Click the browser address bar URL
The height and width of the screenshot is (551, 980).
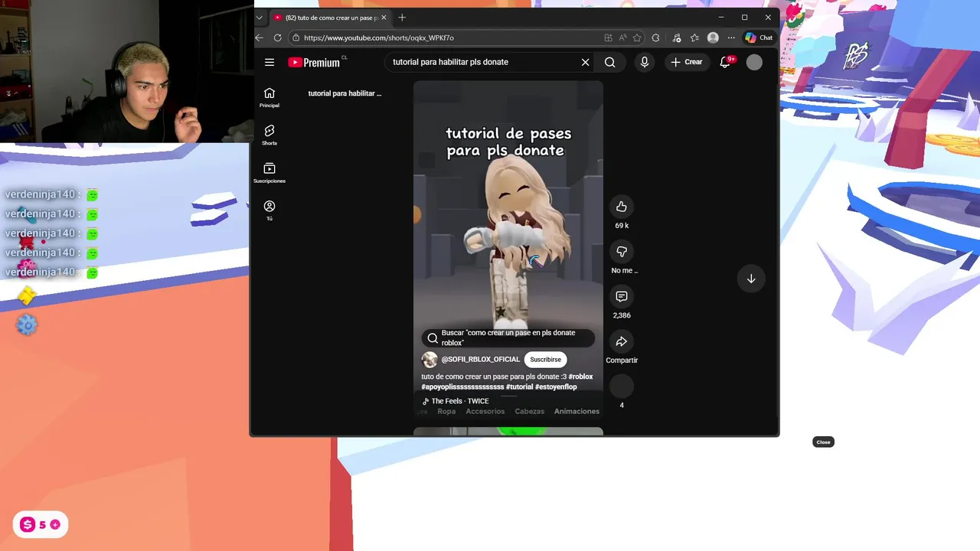tap(379, 37)
